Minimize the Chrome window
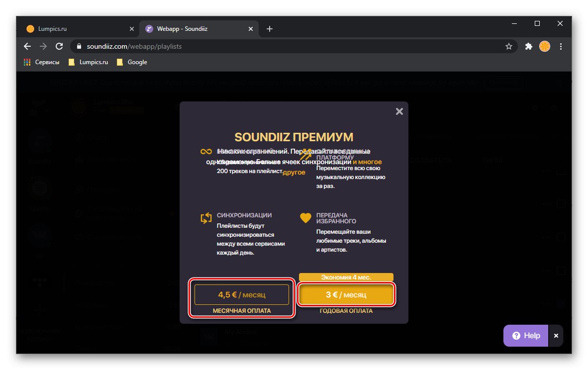The image size is (588, 370). click(x=514, y=23)
